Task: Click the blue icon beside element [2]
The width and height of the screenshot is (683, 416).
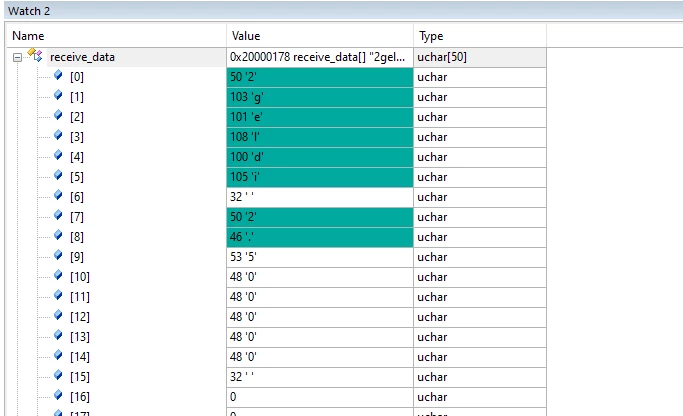Action: pos(58,115)
